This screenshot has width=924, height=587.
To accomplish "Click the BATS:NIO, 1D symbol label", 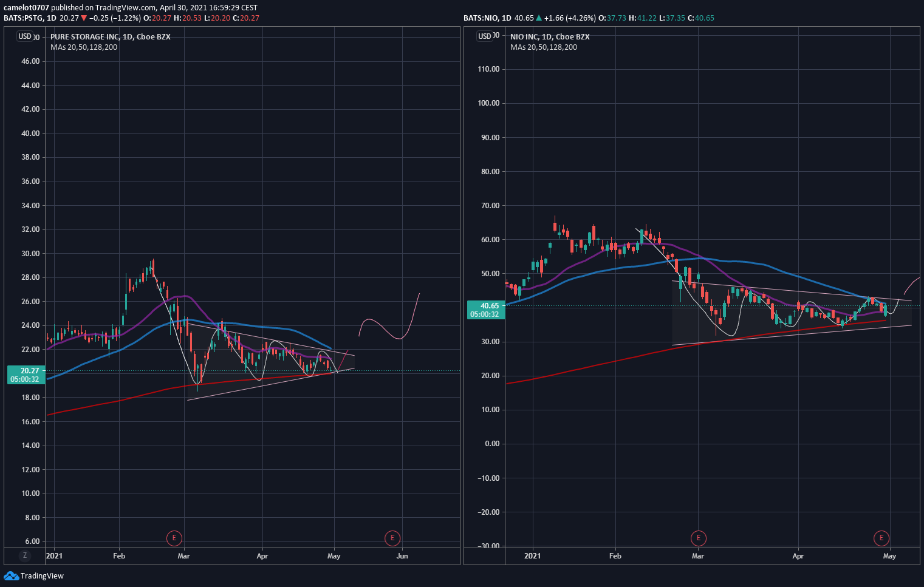I will tap(488, 18).
